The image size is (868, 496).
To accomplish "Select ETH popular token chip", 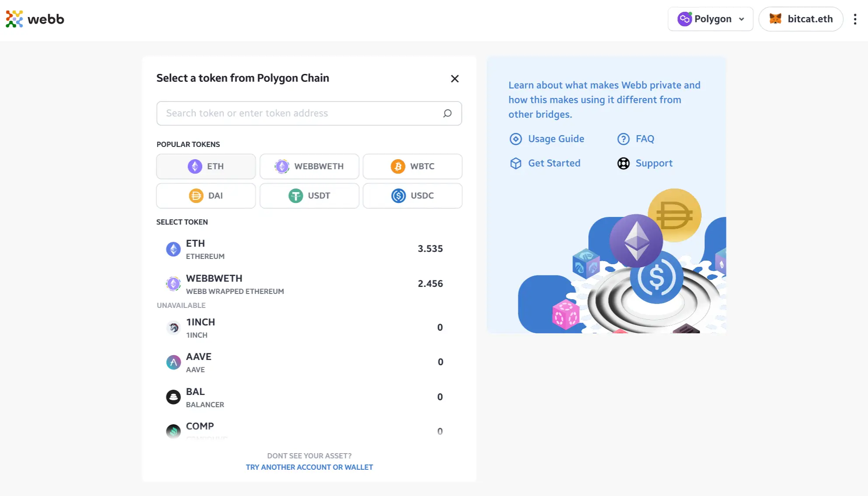I will pos(206,166).
